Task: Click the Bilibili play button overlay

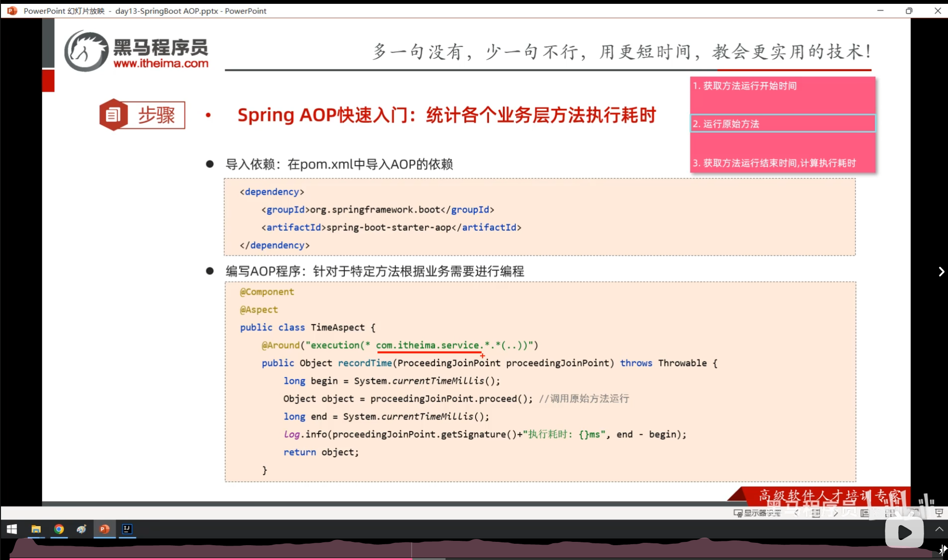Action: [x=904, y=532]
